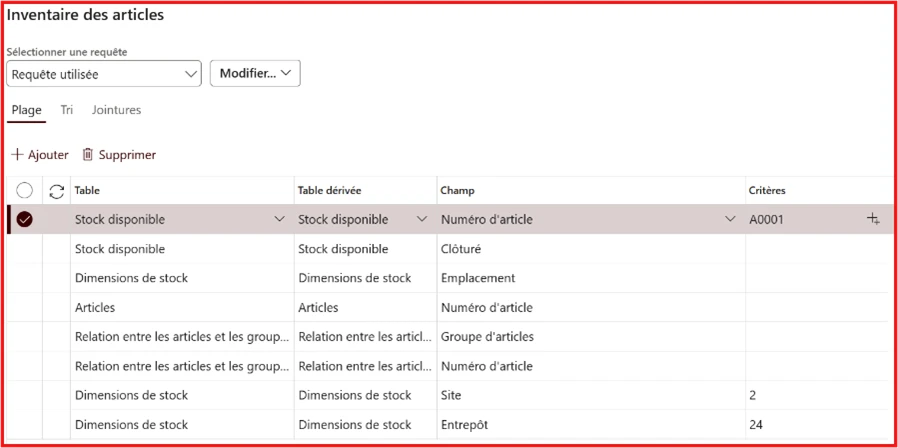The height and width of the screenshot is (448, 898).
Task: Toggle the select-all circle in table header
Action: [25, 191]
